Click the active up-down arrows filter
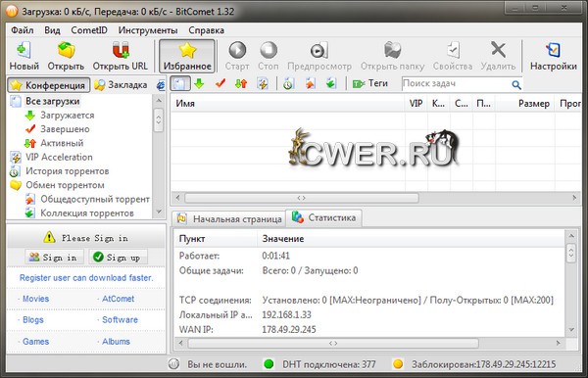The image size is (588, 378). 241,83
